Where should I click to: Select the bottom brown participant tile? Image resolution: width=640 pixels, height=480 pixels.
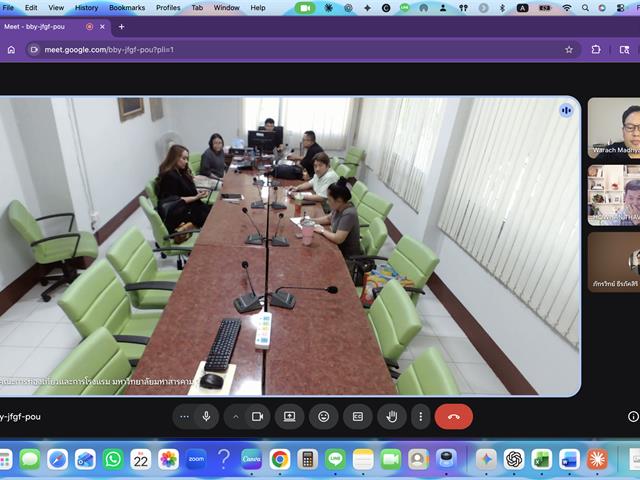614,262
